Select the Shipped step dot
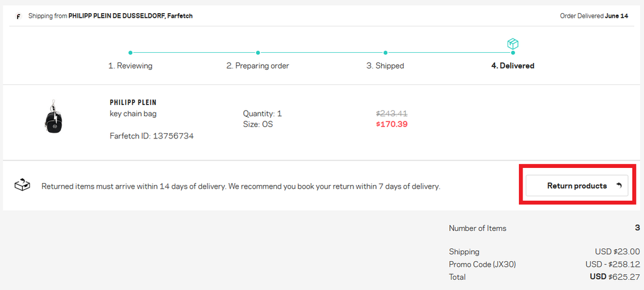Screen dimensions: 644x290 coord(386,53)
